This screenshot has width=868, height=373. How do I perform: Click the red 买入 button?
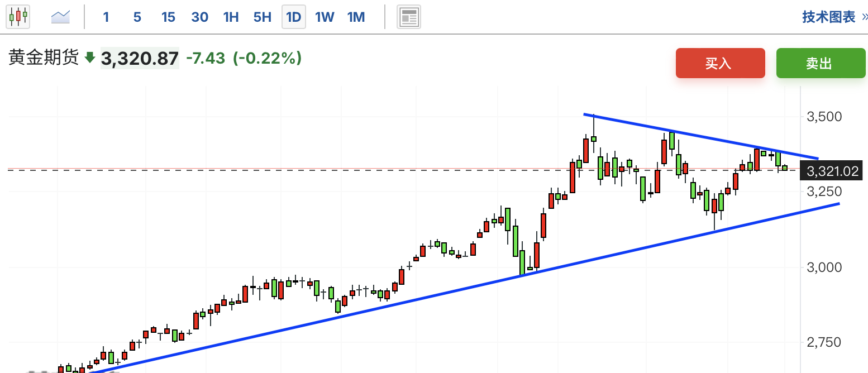[x=720, y=63]
